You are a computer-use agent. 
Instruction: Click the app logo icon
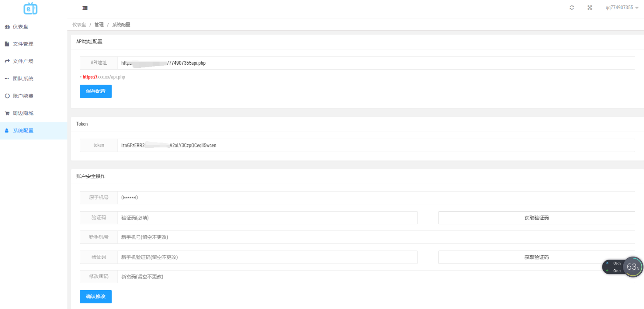point(30,8)
